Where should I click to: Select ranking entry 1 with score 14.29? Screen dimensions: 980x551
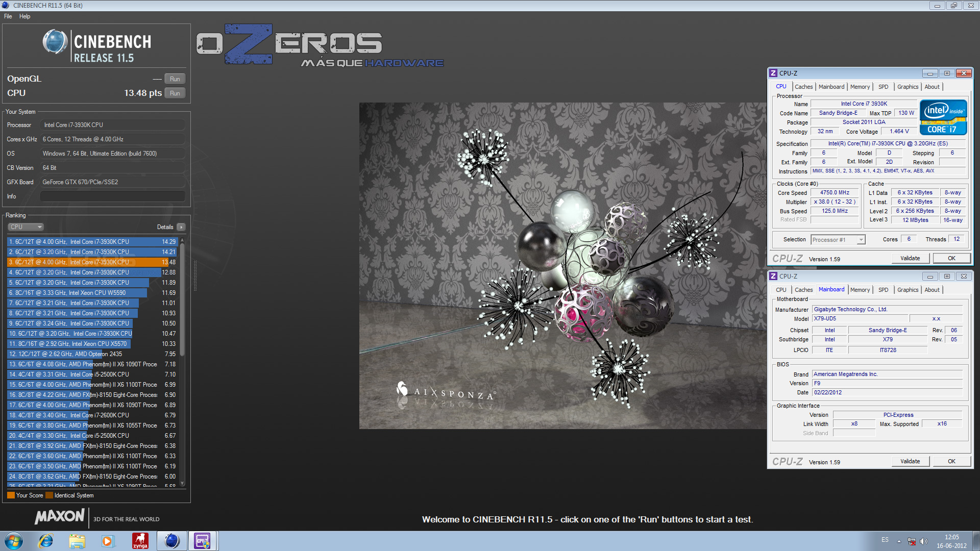pyautogui.click(x=92, y=242)
